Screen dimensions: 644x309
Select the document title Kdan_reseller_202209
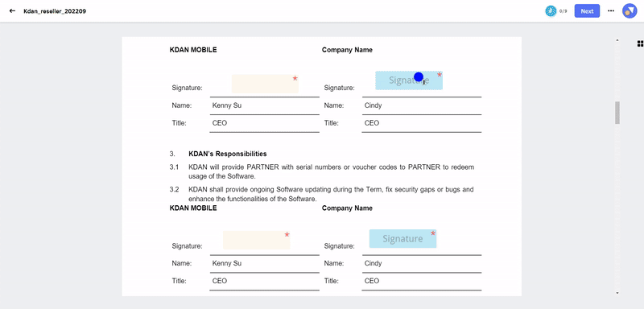(x=55, y=11)
